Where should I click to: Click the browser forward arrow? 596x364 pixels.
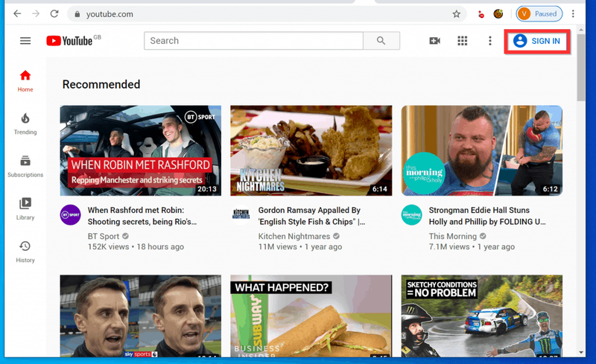(36, 14)
